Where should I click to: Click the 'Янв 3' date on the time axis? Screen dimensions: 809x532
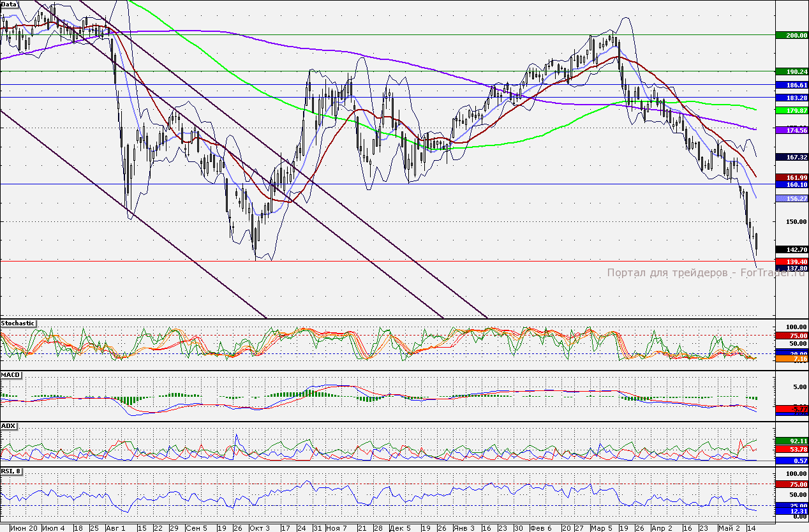(463, 528)
